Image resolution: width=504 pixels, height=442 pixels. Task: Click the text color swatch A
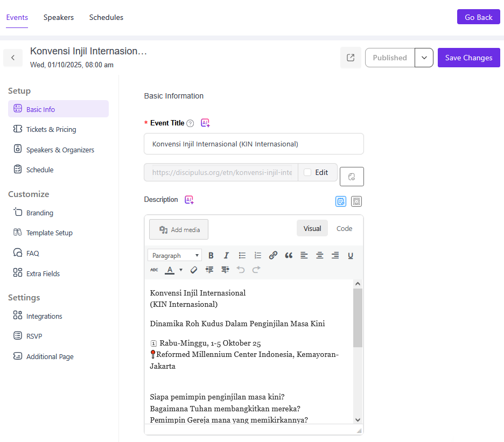click(170, 270)
